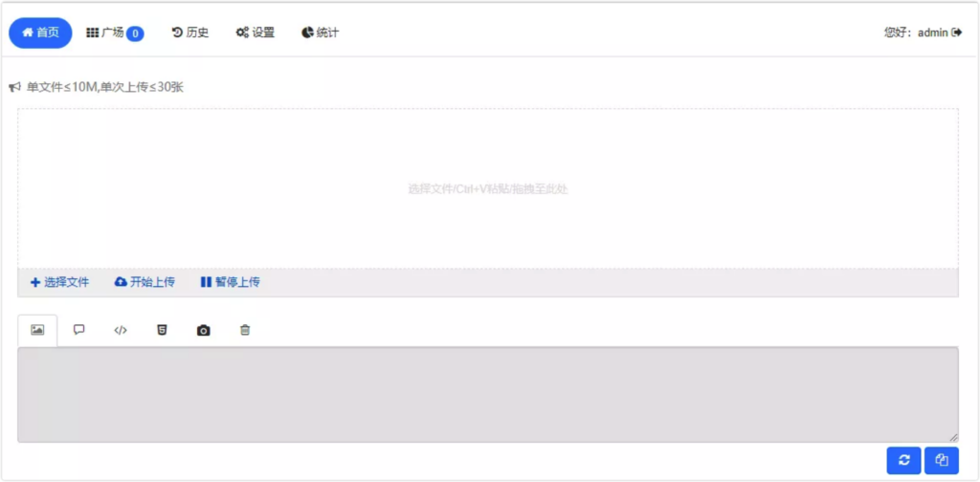The width and height of the screenshot is (980, 482).
Task: Click the file drop zone area
Action: [x=488, y=188]
